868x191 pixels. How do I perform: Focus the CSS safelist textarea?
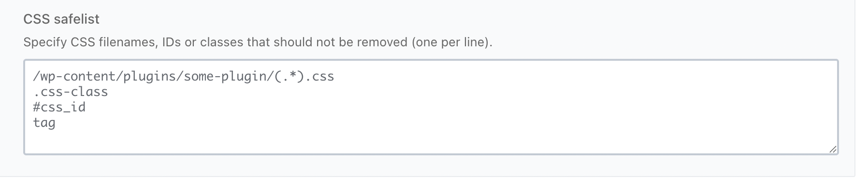coord(431,107)
